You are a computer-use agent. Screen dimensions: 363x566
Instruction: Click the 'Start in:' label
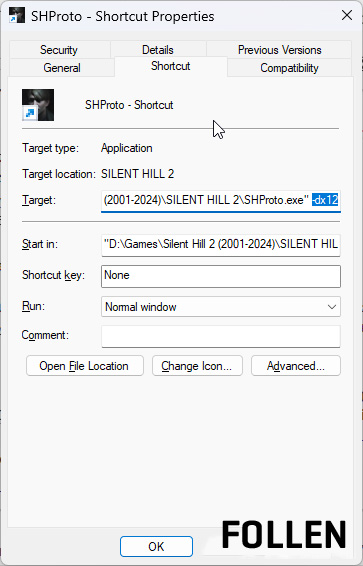click(40, 244)
